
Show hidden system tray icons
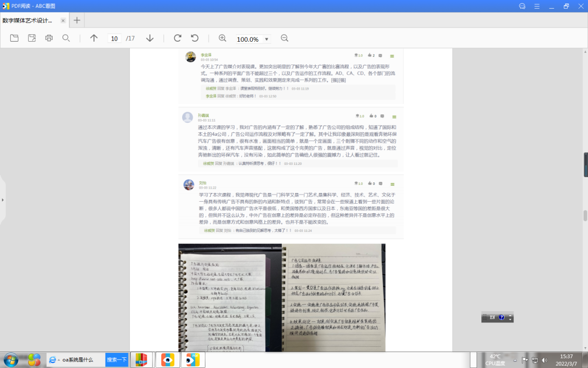pyautogui.click(x=515, y=360)
